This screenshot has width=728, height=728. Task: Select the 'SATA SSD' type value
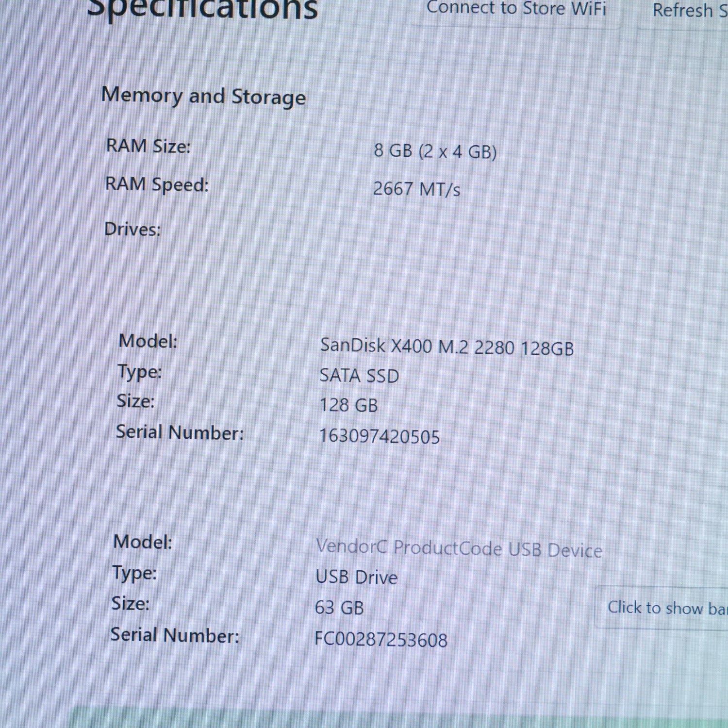pos(359,376)
